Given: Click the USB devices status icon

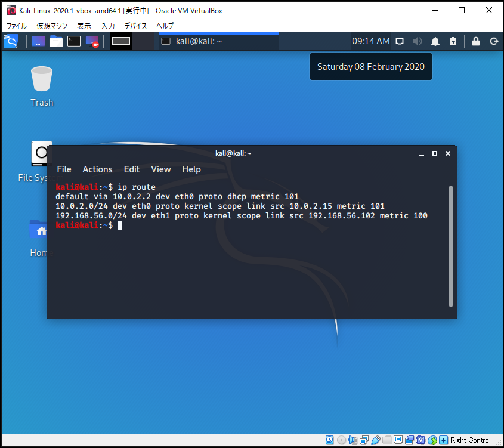Looking at the screenshot, I should [x=375, y=440].
